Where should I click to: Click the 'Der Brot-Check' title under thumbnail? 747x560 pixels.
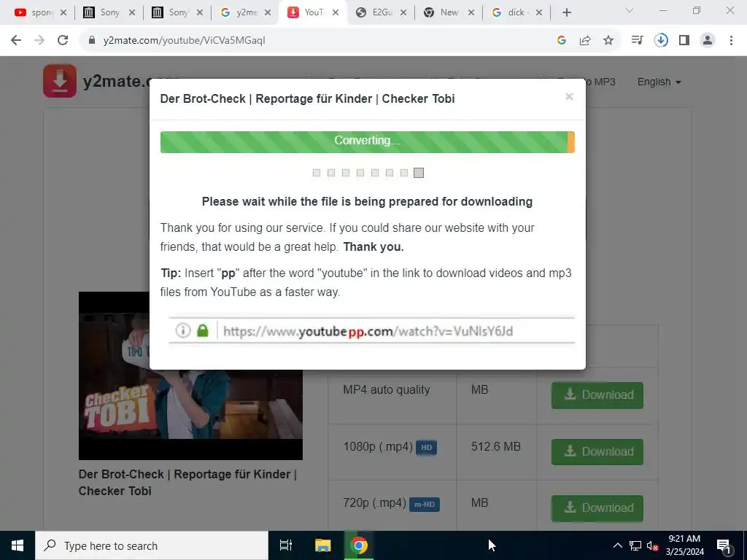pos(187,483)
